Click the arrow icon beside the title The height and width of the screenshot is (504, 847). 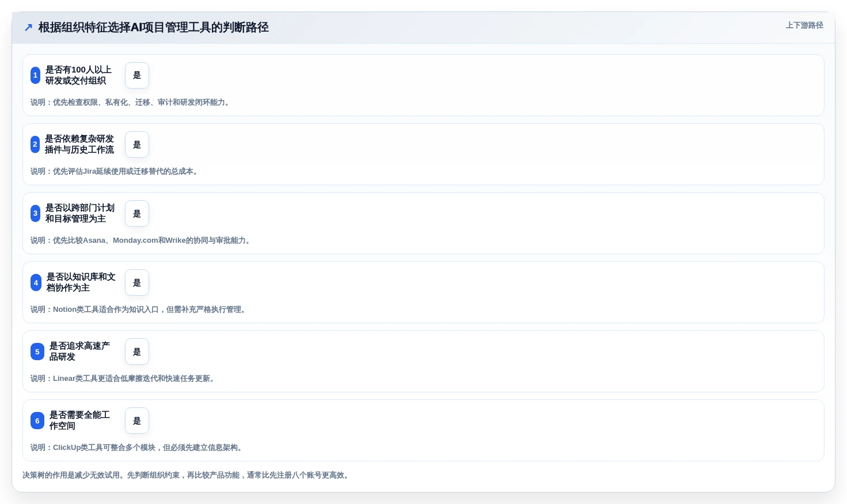[28, 28]
